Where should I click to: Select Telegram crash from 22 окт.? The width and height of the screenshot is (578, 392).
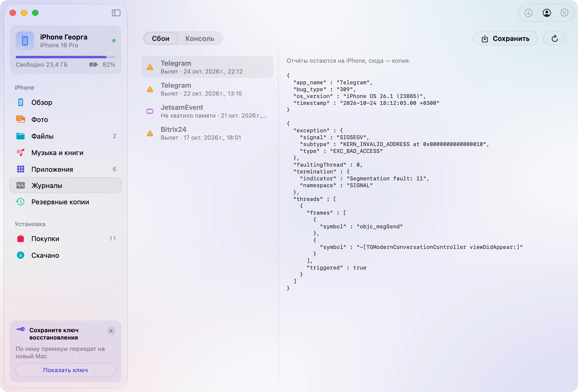(207, 89)
